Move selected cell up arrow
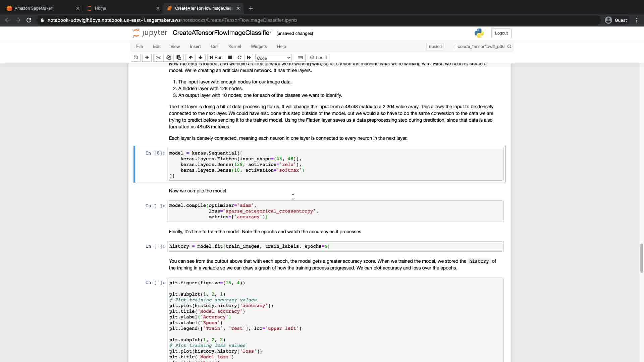Image resolution: width=644 pixels, height=362 pixels. coord(191,58)
